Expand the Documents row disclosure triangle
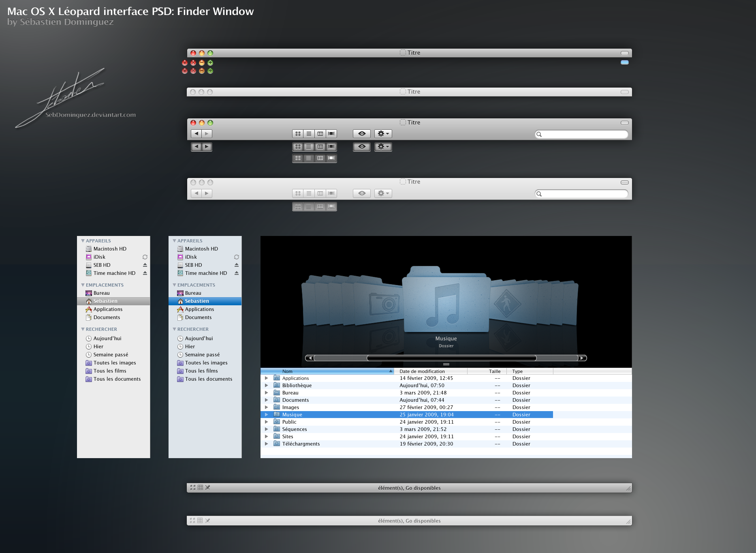Screen dimensions: 756x553 (x=266, y=400)
